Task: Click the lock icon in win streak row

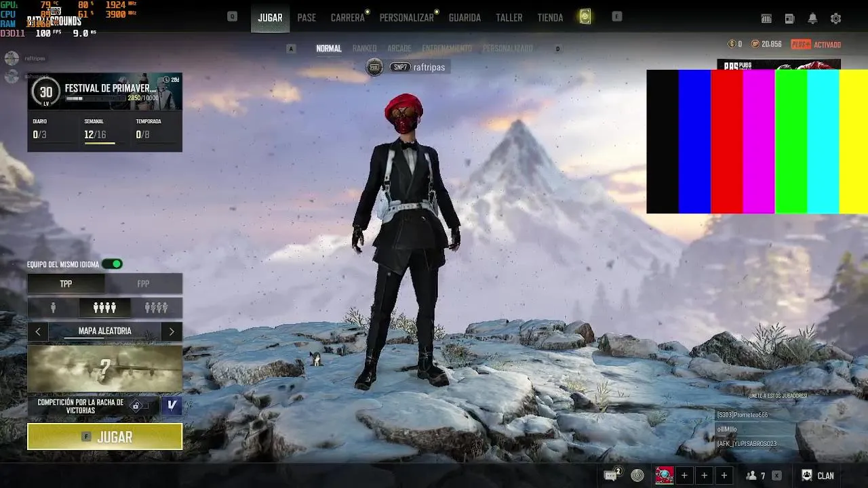Action: coord(136,406)
